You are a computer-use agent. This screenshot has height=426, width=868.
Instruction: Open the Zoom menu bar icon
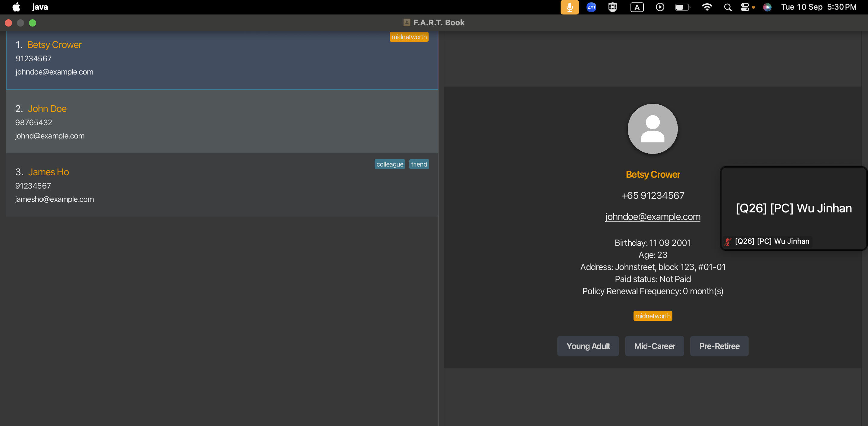591,7
